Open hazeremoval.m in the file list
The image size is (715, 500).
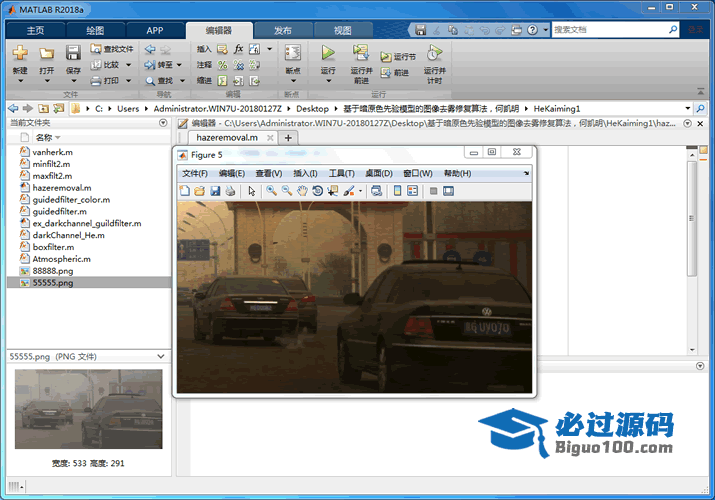point(61,187)
